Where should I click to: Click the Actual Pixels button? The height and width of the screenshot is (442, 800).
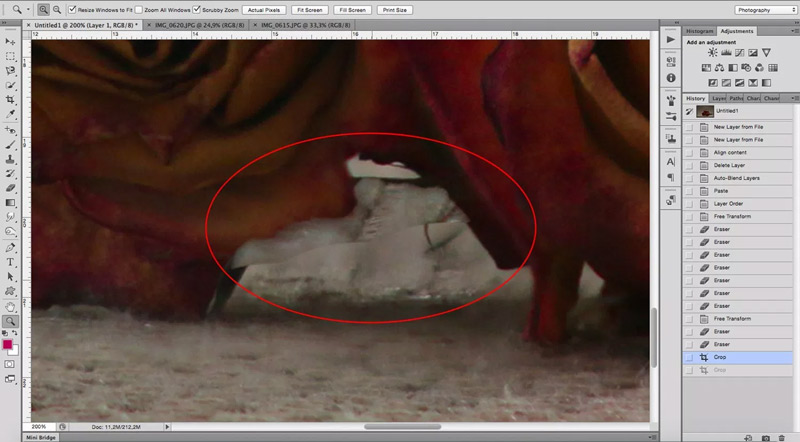click(x=262, y=9)
